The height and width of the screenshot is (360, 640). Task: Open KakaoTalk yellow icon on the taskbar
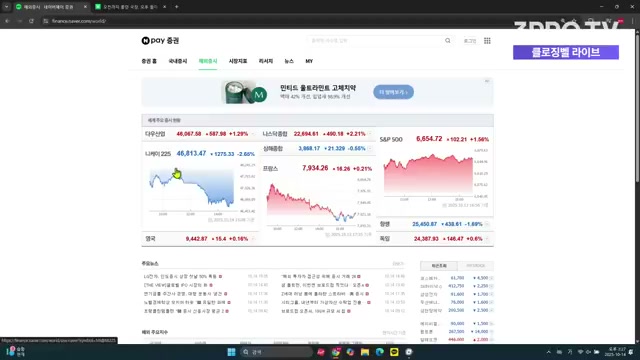394,352
